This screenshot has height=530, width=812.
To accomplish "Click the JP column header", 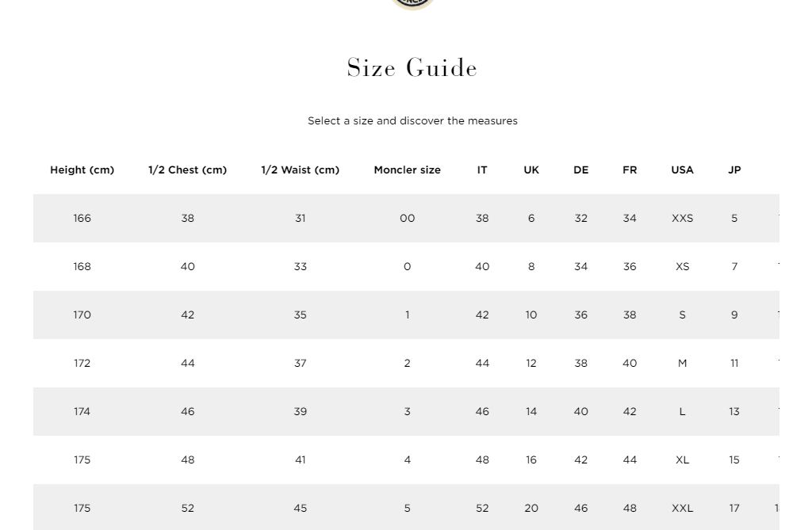I will (734, 170).
